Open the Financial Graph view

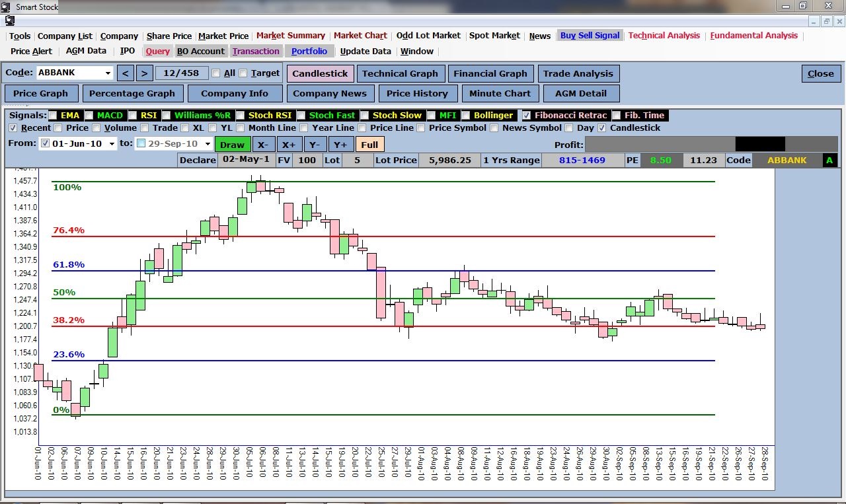point(490,73)
